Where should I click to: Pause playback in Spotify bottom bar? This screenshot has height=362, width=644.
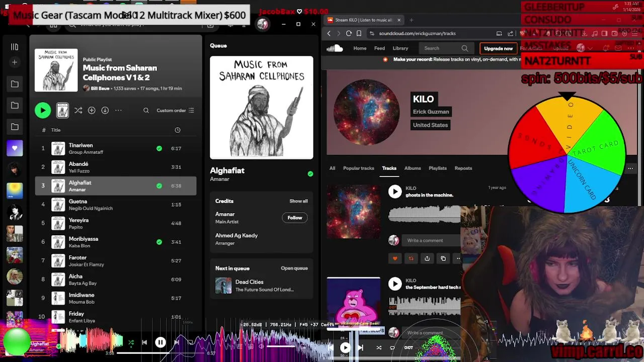click(x=160, y=342)
